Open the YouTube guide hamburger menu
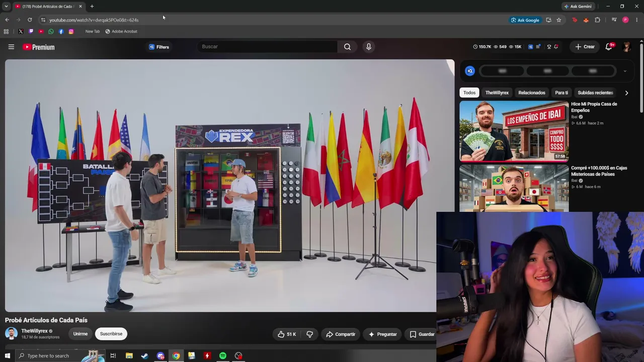644x362 pixels. (x=11, y=47)
